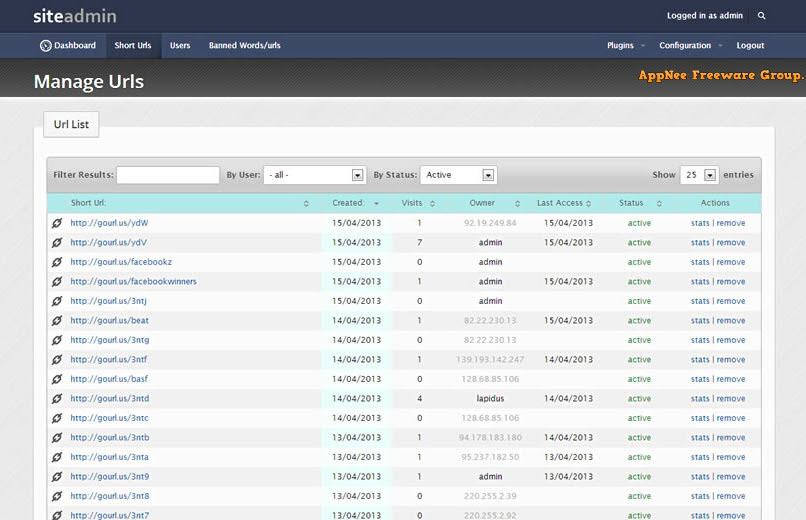Open stats for gourl.us/3ntd
The height and width of the screenshot is (520, 806).
(700, 399)
